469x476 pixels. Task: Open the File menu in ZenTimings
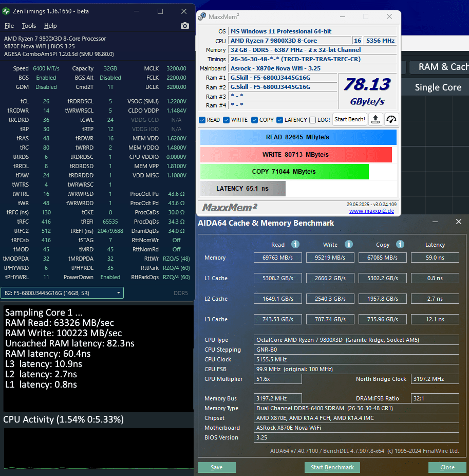pyautogui.click(x=9, y=26)
